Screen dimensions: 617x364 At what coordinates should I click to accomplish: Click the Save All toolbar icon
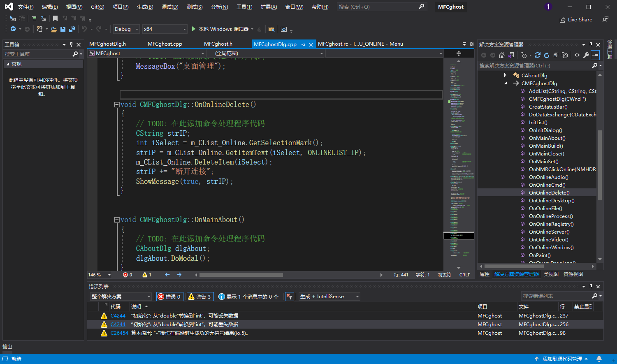pos(72,29)
